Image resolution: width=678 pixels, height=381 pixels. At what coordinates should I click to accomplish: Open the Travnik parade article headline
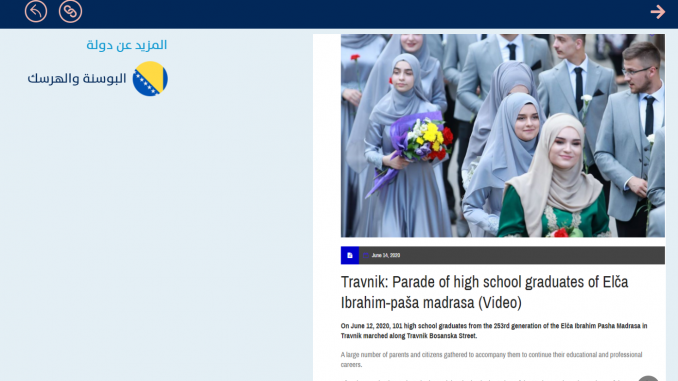point(484,292)
